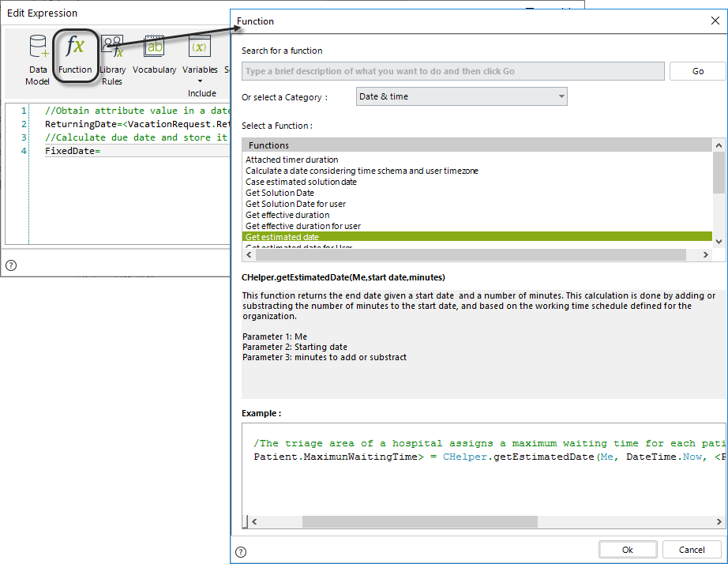Screen dimensions: 728x564
Task: Select highlighted 'Get estimated date' function
Action: tap(477, 237)
